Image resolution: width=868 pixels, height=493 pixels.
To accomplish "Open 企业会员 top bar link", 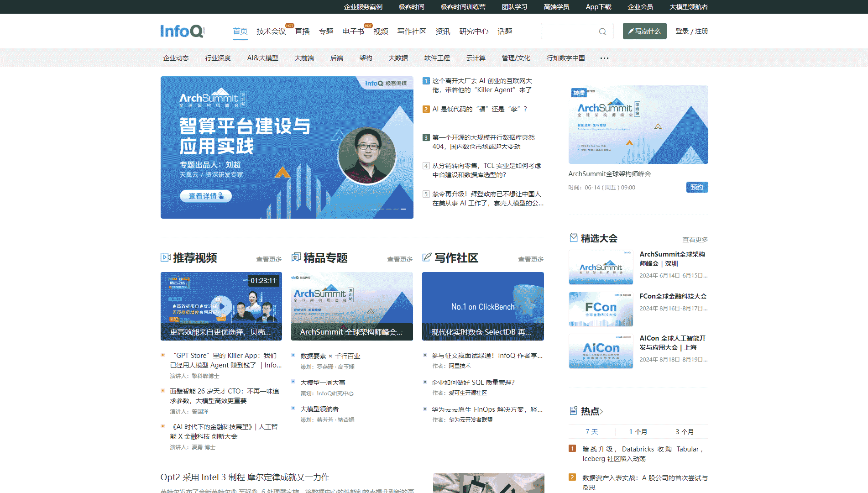I will (640, 7).
